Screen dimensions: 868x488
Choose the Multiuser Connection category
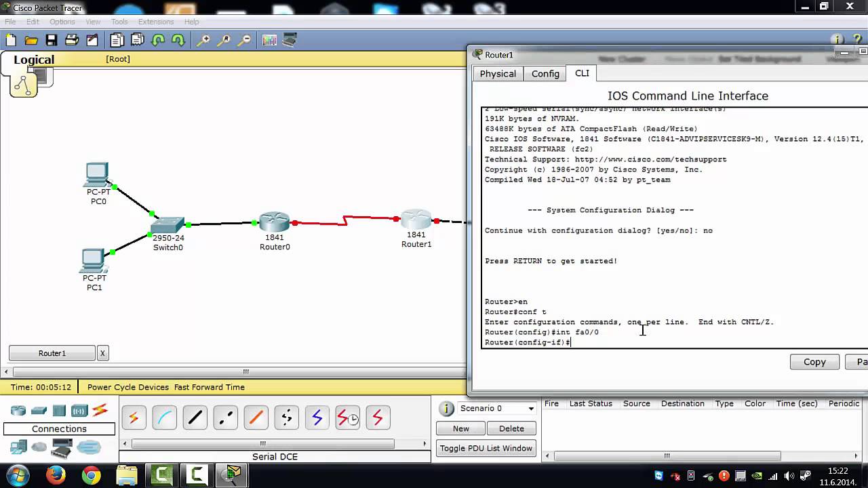coord(88,447)
